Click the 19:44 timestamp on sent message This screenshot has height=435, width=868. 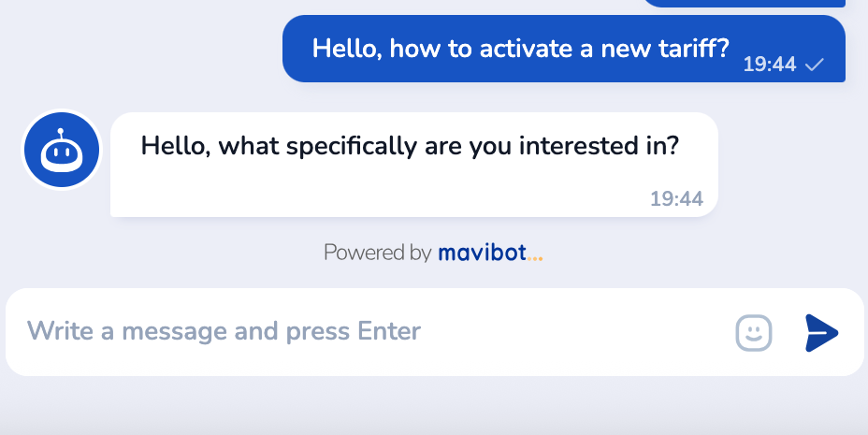tap(769, 65)
